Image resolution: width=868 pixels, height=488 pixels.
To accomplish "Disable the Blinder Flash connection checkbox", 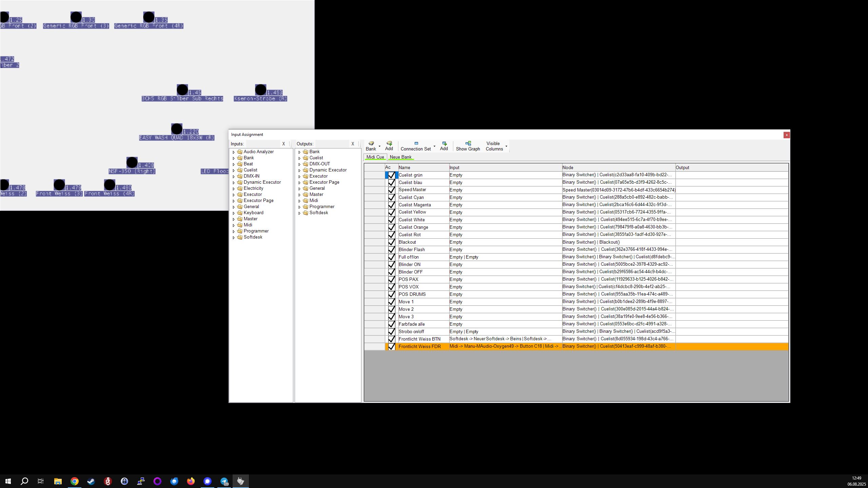I will pyautogui.click(x=391, y=250).
